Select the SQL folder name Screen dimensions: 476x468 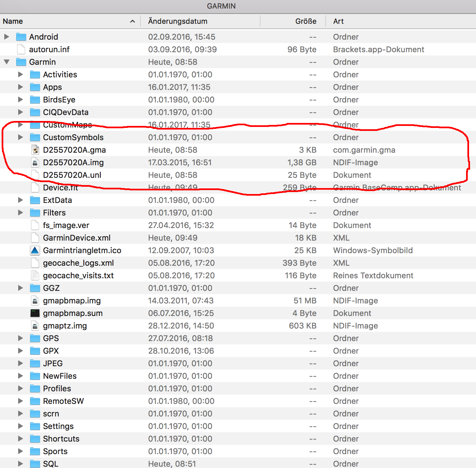[x=51, y=464]
